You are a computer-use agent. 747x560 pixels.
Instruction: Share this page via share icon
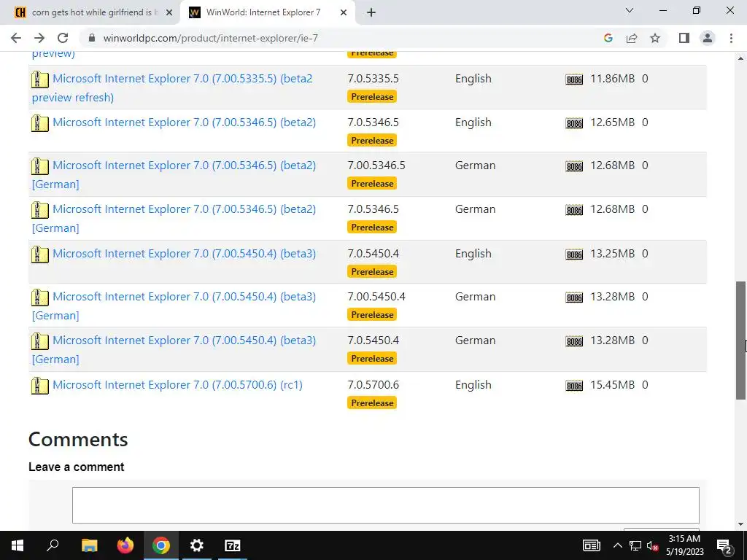coord(632,38)
